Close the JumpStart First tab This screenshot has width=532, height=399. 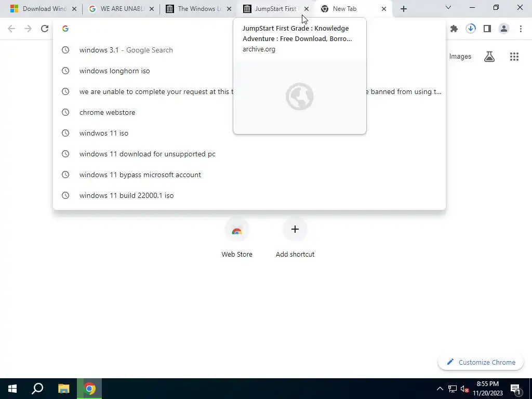307,9
